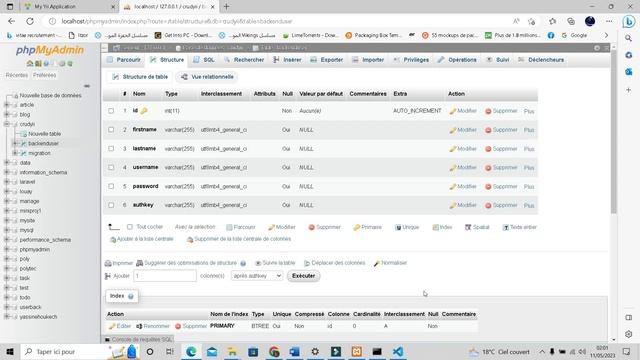
Task: Open the Insérer tab
Action: [x=287, y=60]
